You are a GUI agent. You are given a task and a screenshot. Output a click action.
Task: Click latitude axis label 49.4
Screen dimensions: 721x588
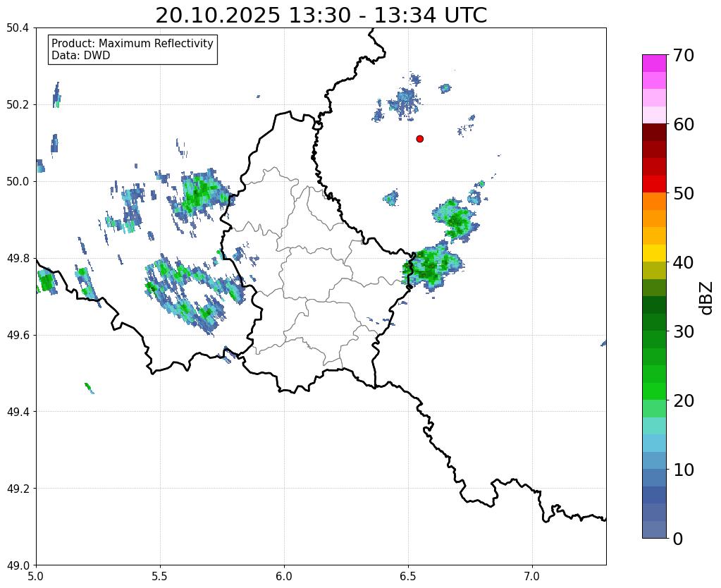click(x=18, y=411)
